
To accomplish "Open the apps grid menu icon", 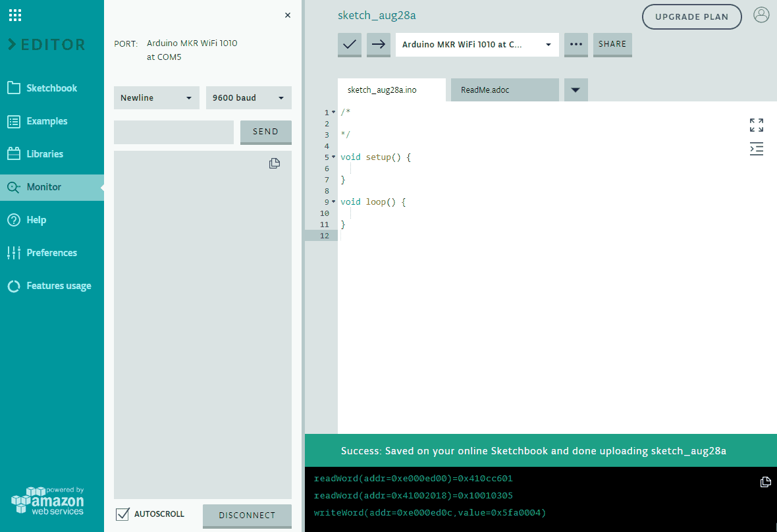I will coord(15,15).
